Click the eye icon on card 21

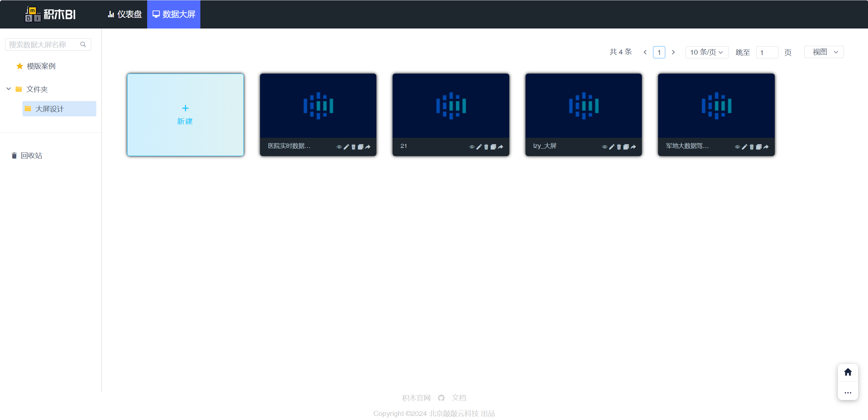pyautogui.click(x=472, y=147)
